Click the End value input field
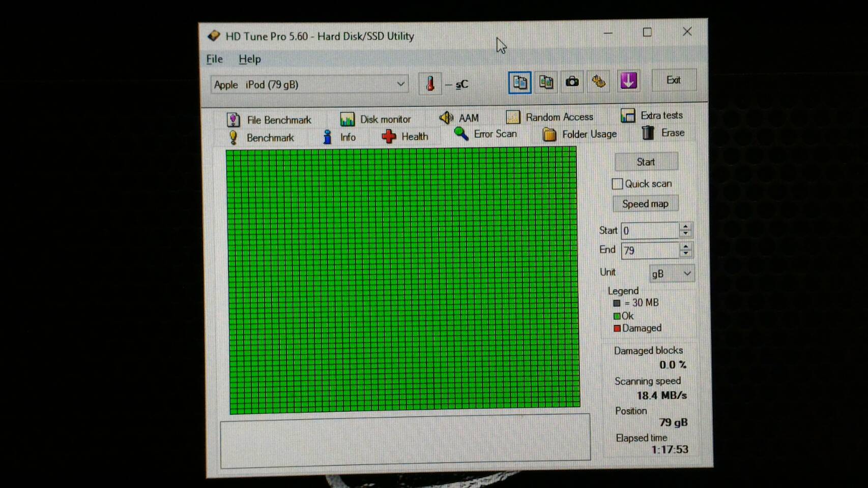This screenshot has height=488, width=868. [x=650, y=250]
